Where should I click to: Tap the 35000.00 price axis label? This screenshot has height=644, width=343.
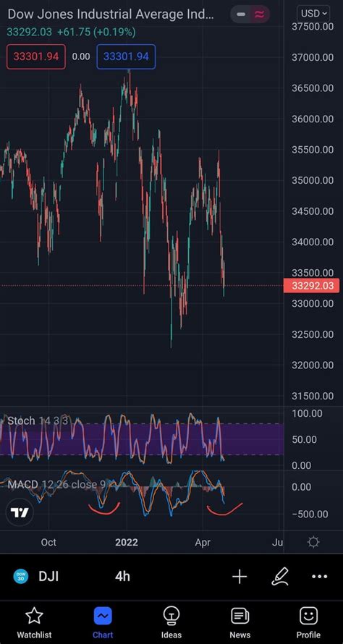click(312, 180)
